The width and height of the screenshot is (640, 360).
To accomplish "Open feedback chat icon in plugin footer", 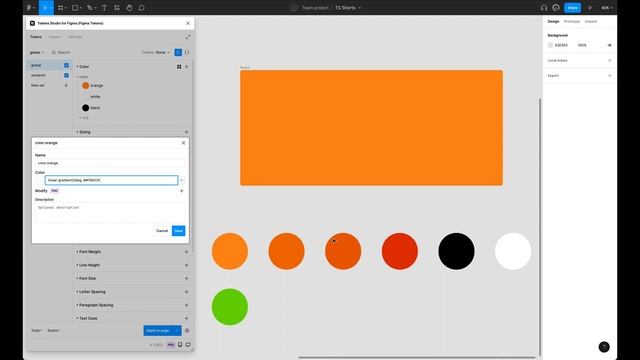I will (188, 345).
